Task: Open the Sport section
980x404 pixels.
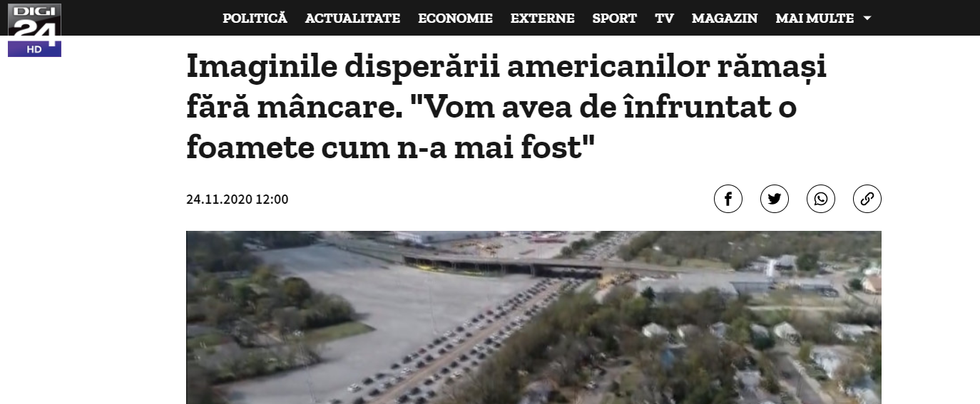Action: click(614, 19)
